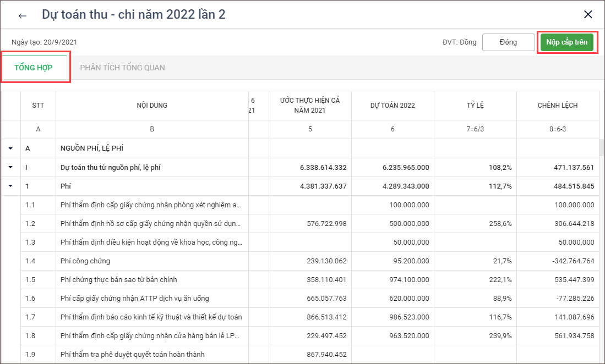Click ƯỚC THỰC HIỆN CẢ NĂM 2021 header
The height and width of the screenshot is (364, 605).
pos(310,106)
